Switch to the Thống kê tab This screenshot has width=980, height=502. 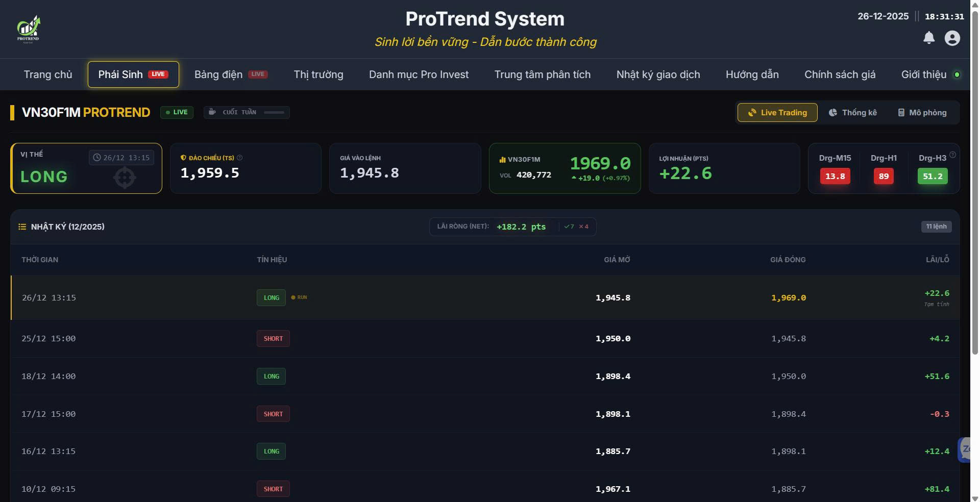853,112
